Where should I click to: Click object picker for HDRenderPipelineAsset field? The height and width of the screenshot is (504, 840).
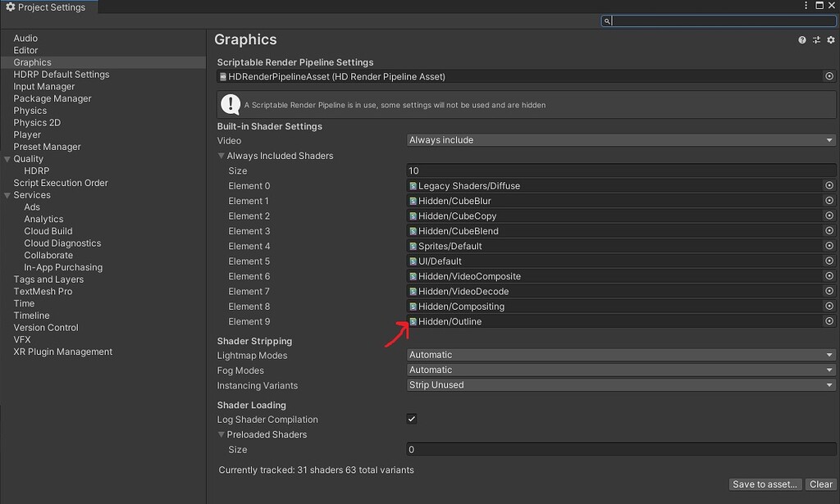click(829, 76)
